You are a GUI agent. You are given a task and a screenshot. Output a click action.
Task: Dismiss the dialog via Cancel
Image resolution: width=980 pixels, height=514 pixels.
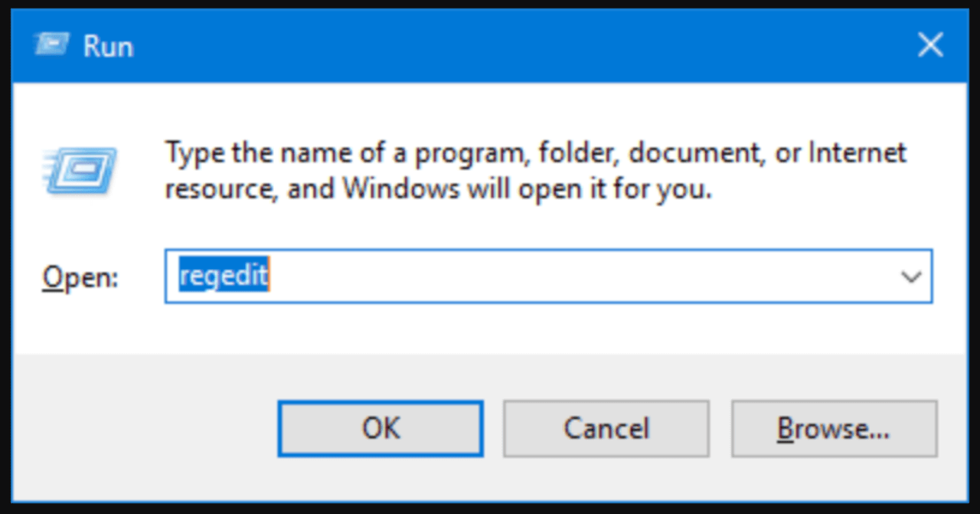tap(606, 428)
